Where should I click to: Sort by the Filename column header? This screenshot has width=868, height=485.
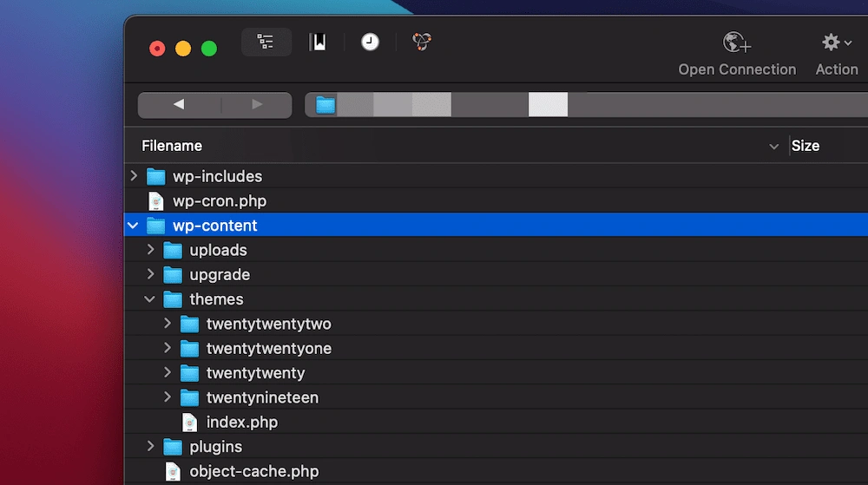[172, 146]
